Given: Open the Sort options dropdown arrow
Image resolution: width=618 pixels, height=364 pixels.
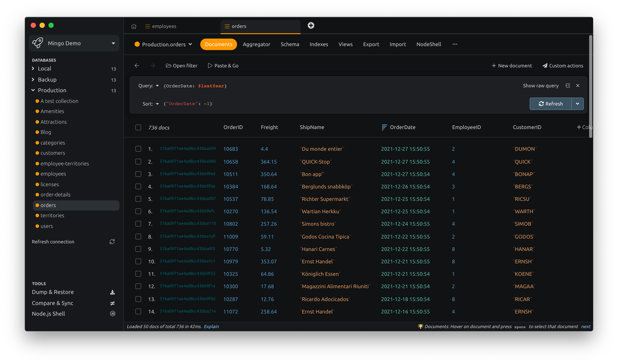Looking at the screenshot, I should pyautogui.click(x=157, y=104).
